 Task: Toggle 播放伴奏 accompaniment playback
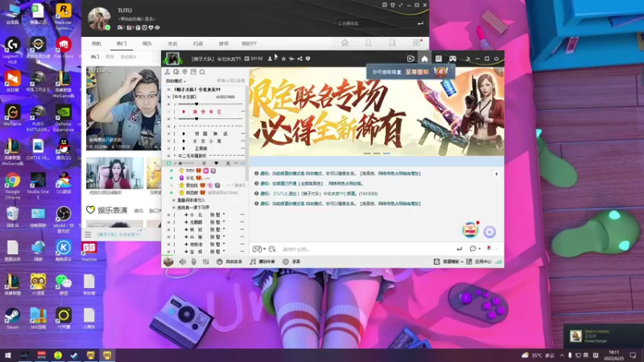[263, 261]
